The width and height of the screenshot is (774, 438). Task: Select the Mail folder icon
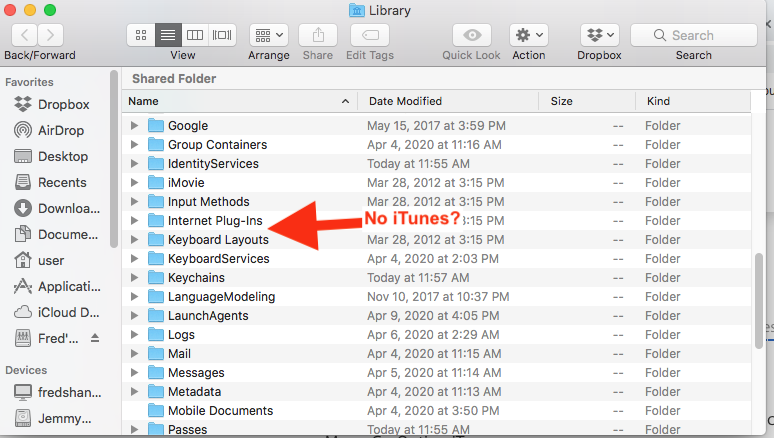pyautogui.click(x=156, y=354)
